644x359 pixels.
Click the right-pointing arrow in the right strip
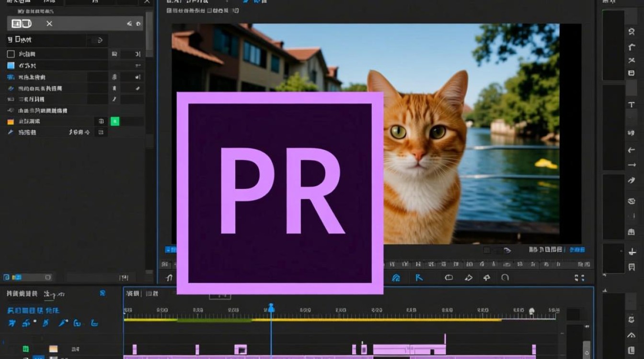tap(632, 165)
